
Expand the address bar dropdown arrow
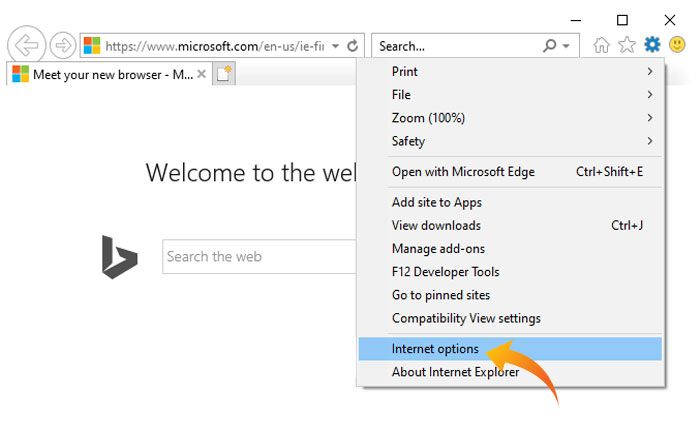(x=336, y=46)
